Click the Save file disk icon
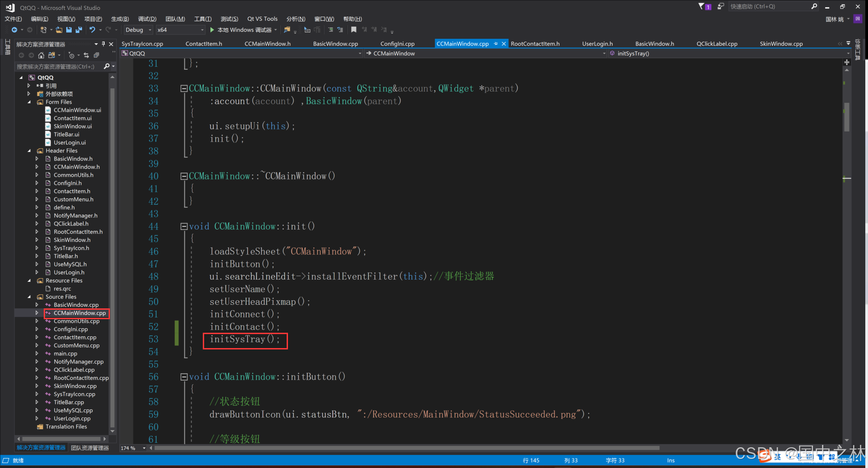The width and height of the screenshot is (868, 468). pos(69,30)
